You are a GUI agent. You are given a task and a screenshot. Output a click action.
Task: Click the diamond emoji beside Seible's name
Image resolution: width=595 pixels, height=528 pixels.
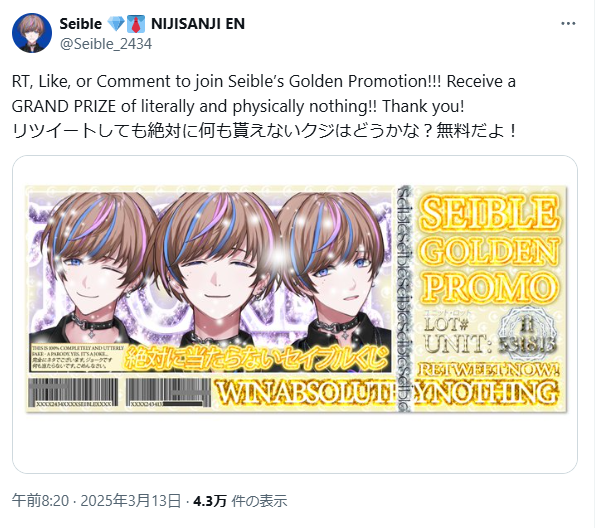[116, 24]
